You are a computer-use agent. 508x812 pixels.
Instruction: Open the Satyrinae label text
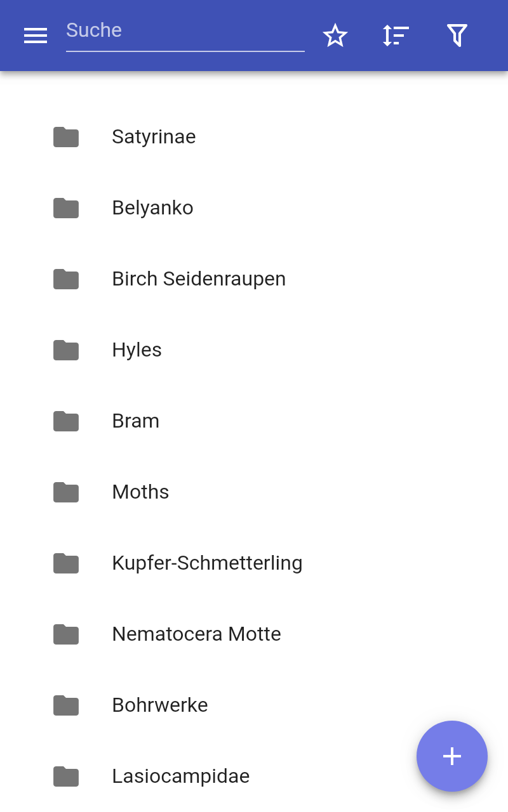(x=154, y=137)
